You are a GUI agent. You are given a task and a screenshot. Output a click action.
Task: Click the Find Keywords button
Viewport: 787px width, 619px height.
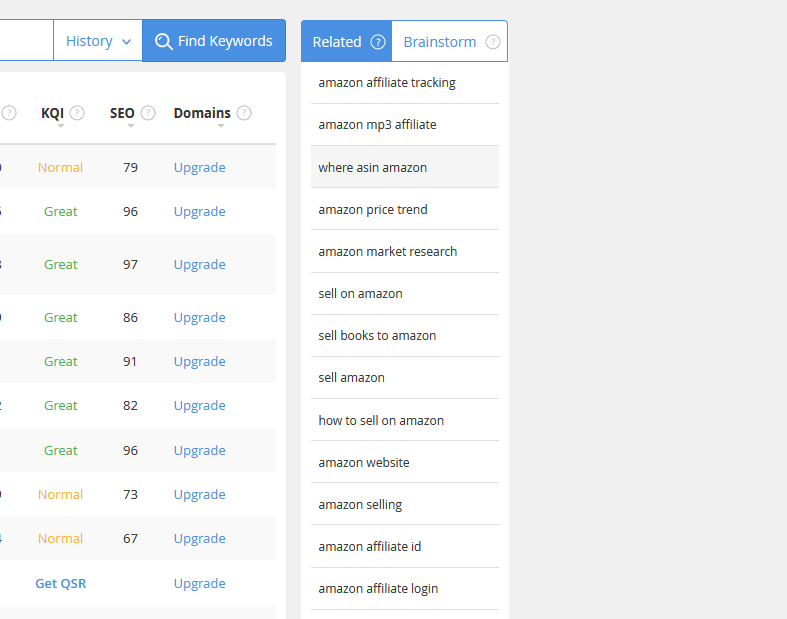coord(214,41)
